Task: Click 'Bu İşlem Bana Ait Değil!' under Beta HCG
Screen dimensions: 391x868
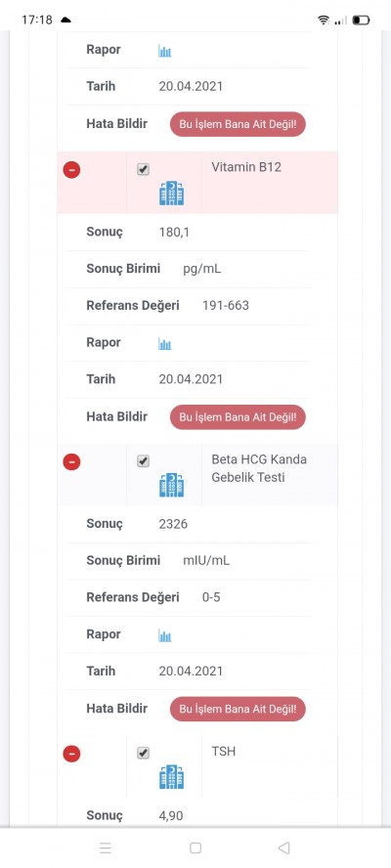Action: click(238, 709)
